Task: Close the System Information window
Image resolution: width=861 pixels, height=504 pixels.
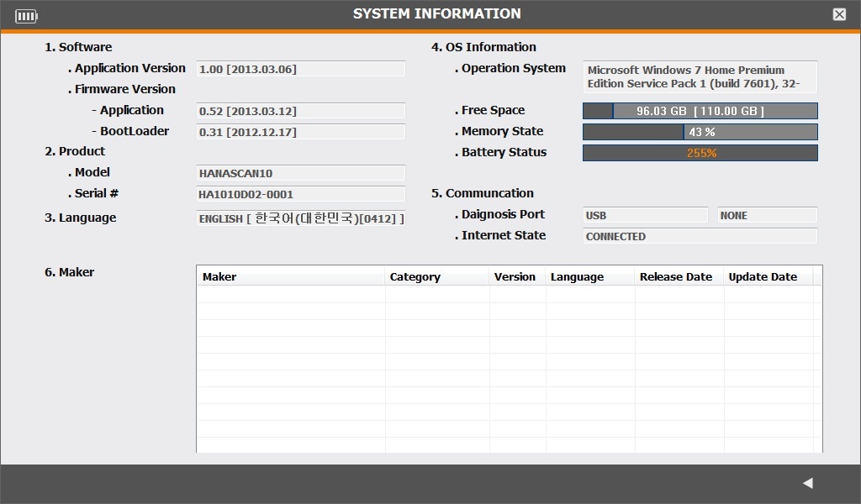Action: [x=839, y=14]
